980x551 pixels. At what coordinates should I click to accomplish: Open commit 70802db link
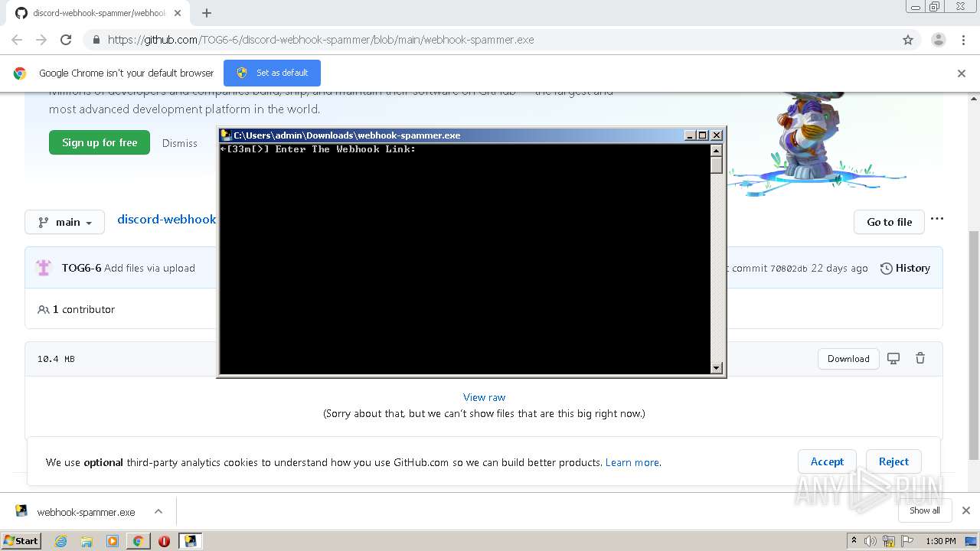788,269
